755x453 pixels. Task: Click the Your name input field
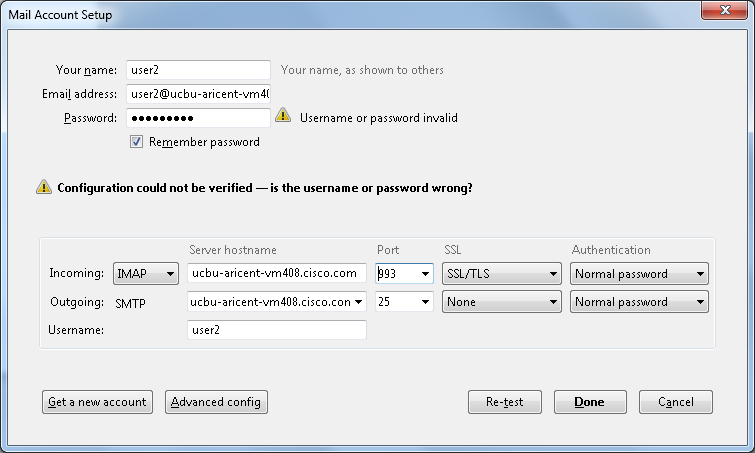[x=198, y=70]
